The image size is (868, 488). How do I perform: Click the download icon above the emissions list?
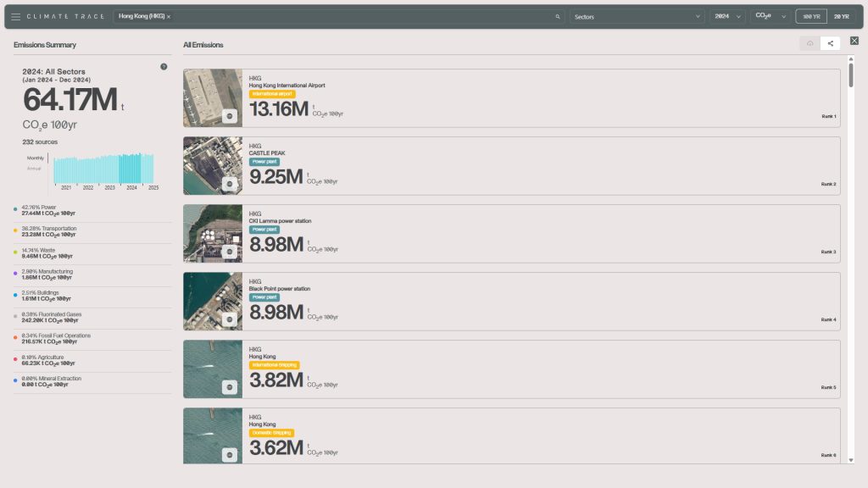[810, 43]
